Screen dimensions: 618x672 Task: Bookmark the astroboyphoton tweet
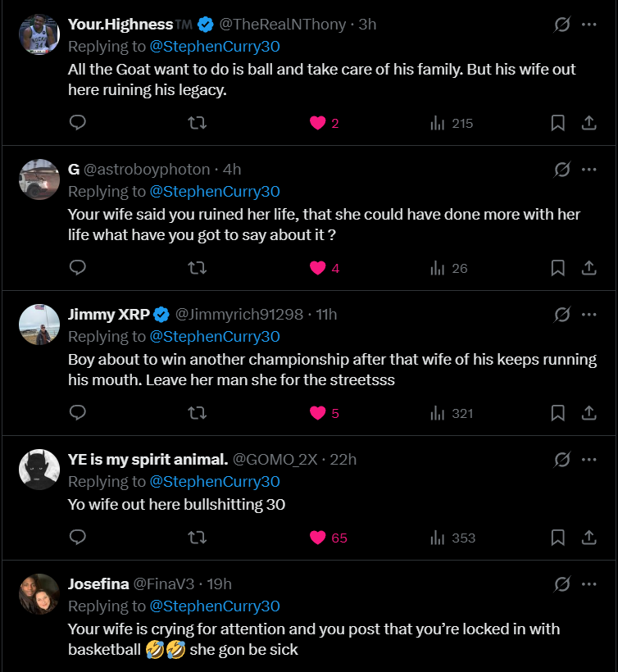557,268
